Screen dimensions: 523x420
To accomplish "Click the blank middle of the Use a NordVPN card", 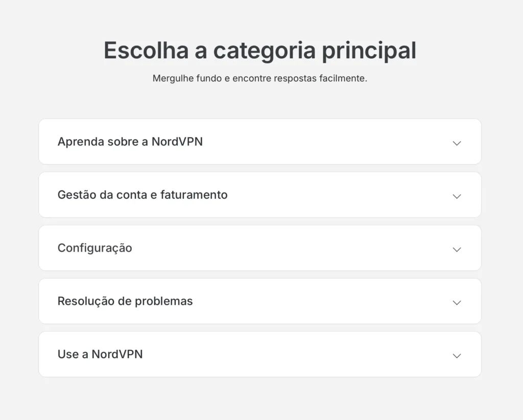I will click(294, 354).
